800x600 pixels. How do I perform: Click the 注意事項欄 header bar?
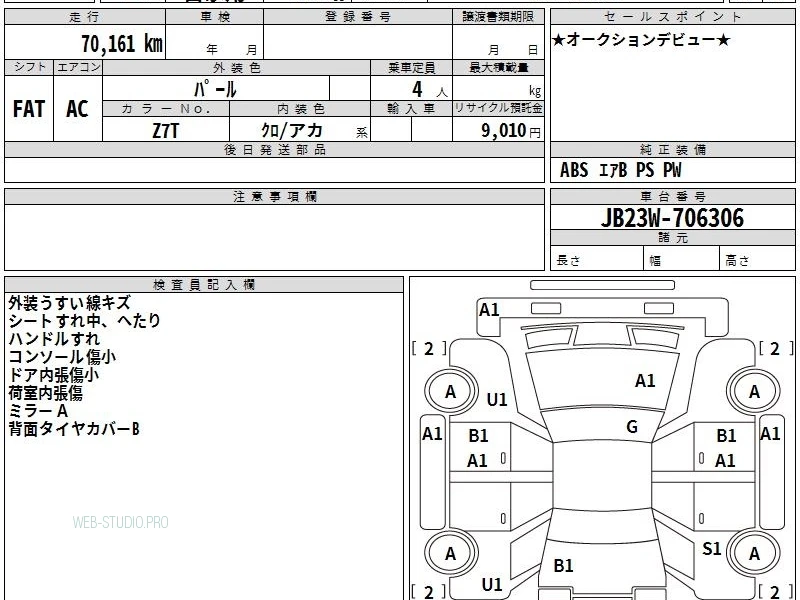point(274,196)
